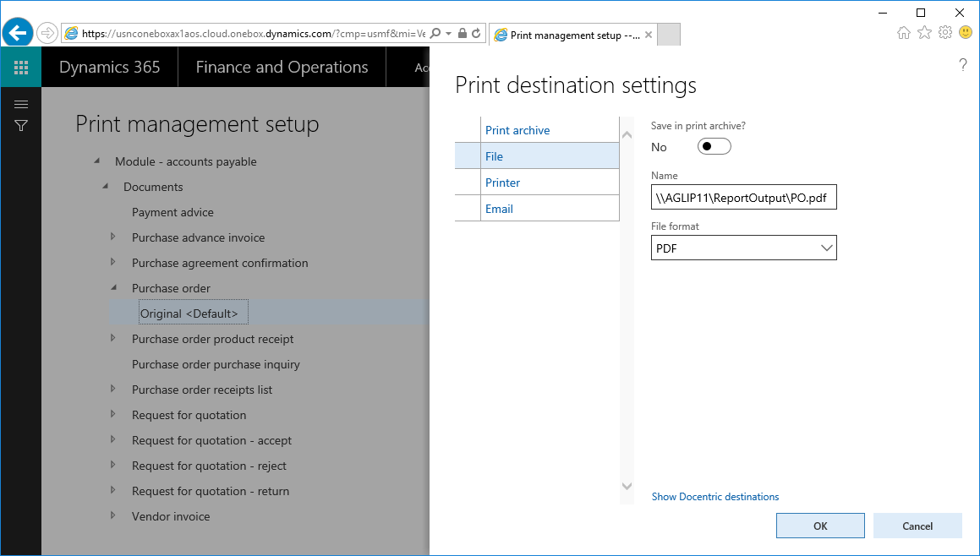Click the smiley feedback icon

pos(966,32)
